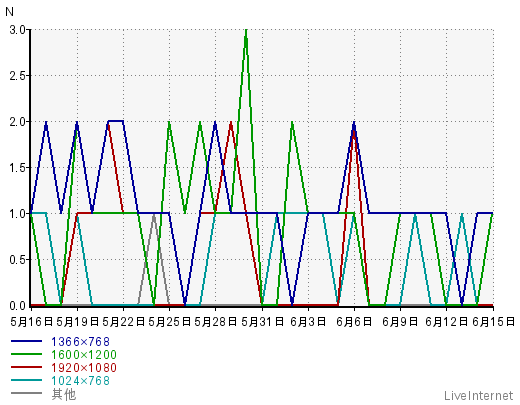The width and height of the screenshot is (520, 405).
Task: Click the 1024×768 legend label
Action: click(x=80, y=381)
